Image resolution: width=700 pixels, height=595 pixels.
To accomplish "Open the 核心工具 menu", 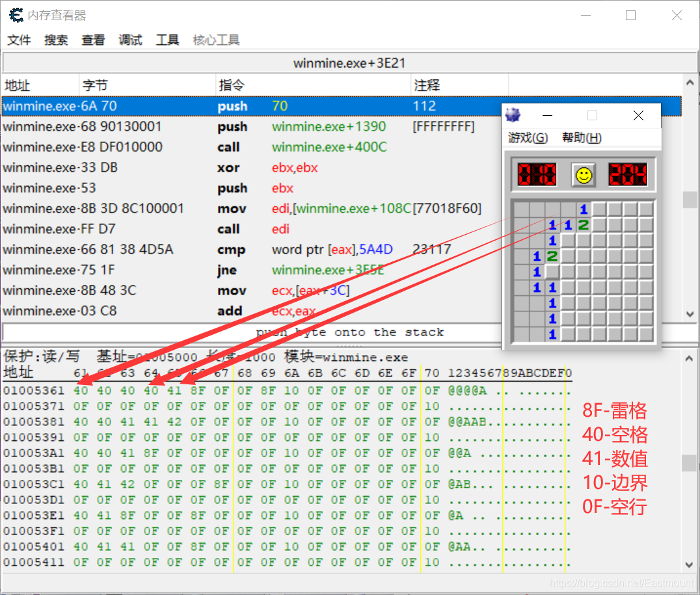I will click(216, 40).
